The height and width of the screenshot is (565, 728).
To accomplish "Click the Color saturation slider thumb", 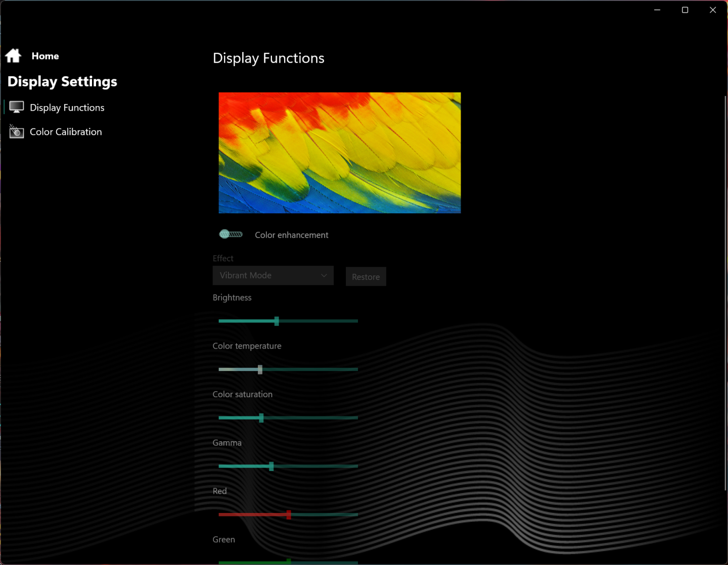I will (x=261, y=418).
